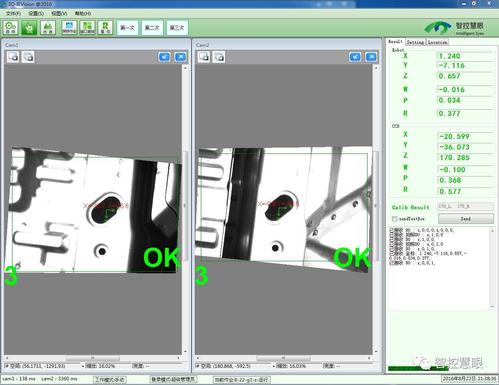
Task: Click the mountain image toolbar icon
Action: [x=48, y=28]
